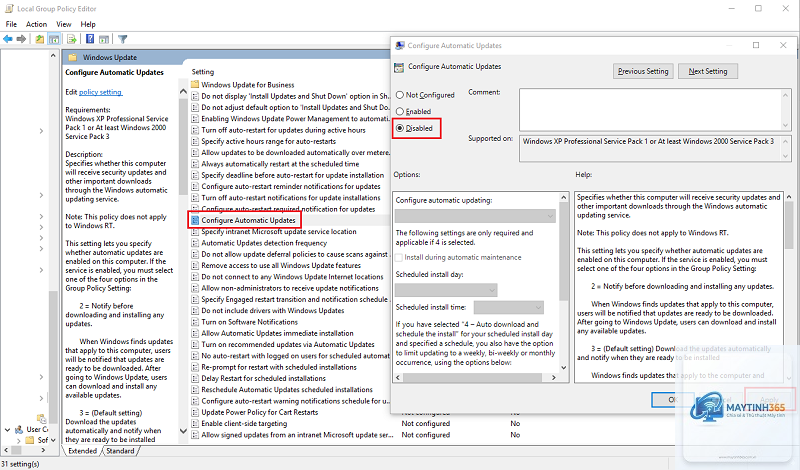Click the Options pane scroll-down arrow
800x470 pixels.
(x=563, y=367)
